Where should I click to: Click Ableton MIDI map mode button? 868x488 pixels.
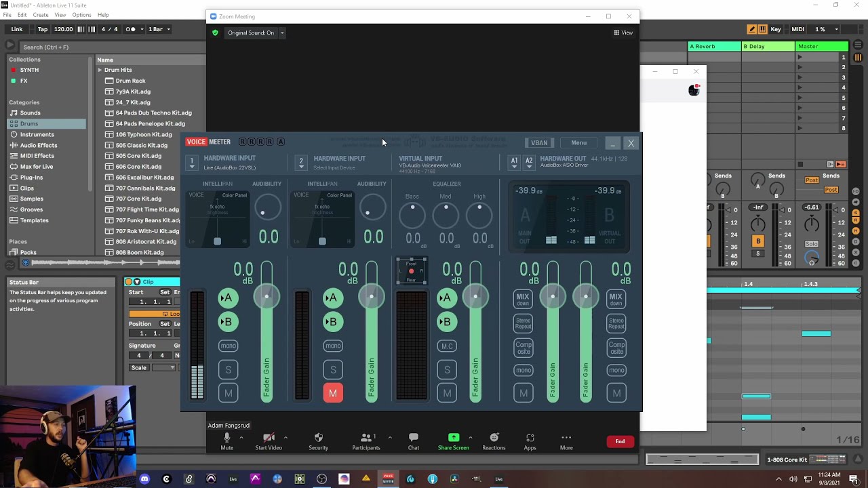797,29
